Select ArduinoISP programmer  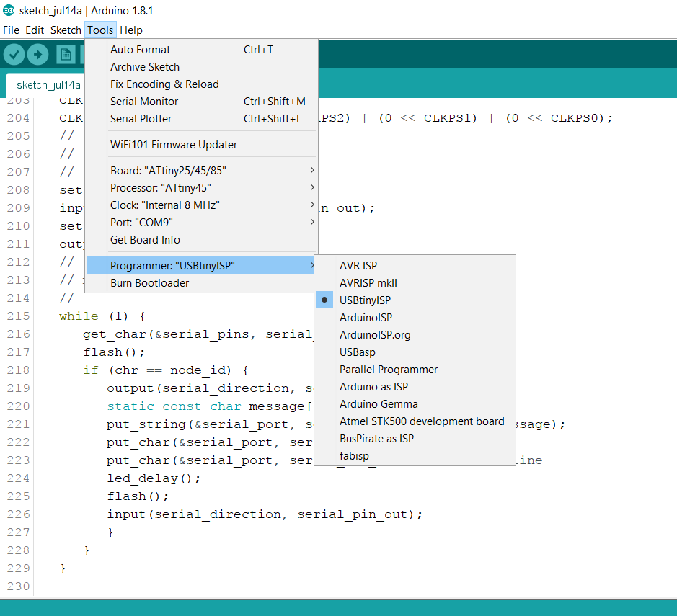(x=415, y=318)
